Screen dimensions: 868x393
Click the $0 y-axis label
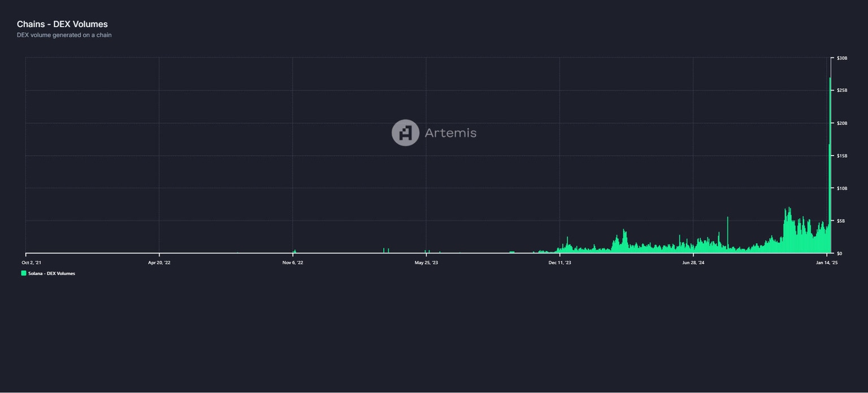(x=839, y=253)
